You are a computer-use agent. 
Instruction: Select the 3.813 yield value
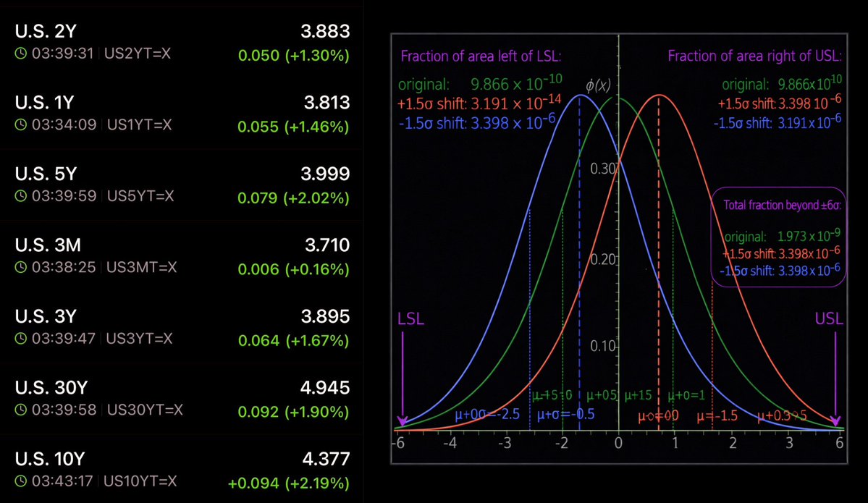[x=326, y=103]
